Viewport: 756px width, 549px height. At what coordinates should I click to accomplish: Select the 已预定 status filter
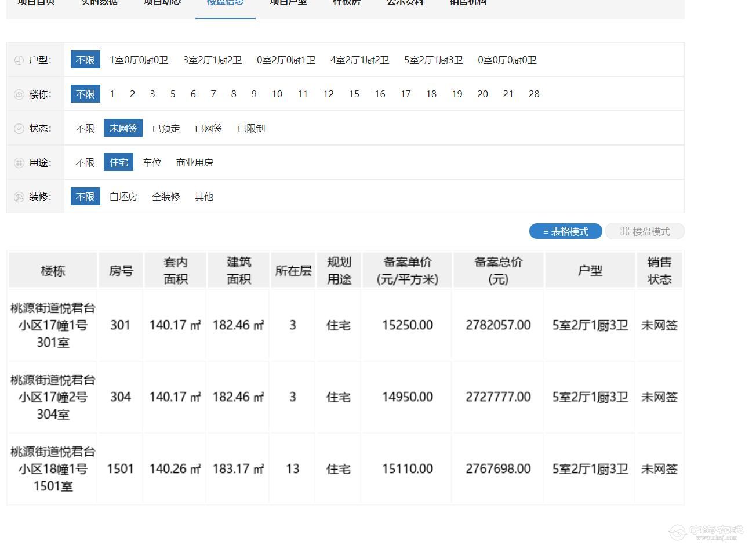coord(166,128)
